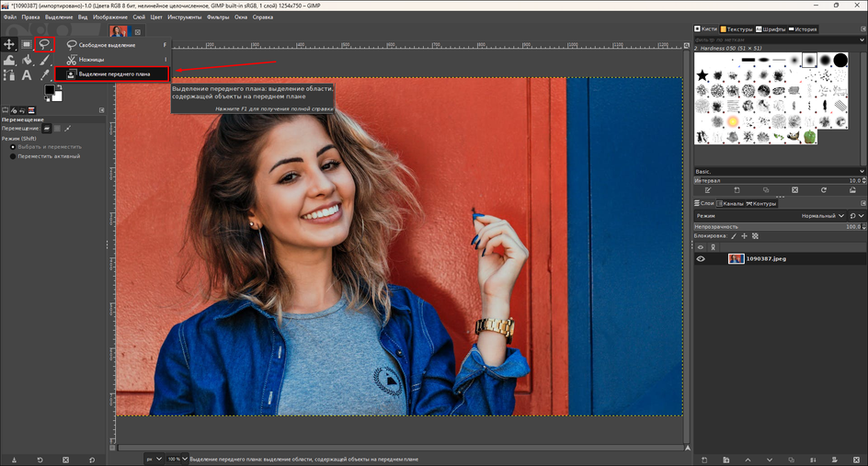Image resolution: width=868 pixels, height=466 pixels.
Task: Choose 'Переместить активный' radio option
Action: tap(45, 156)
